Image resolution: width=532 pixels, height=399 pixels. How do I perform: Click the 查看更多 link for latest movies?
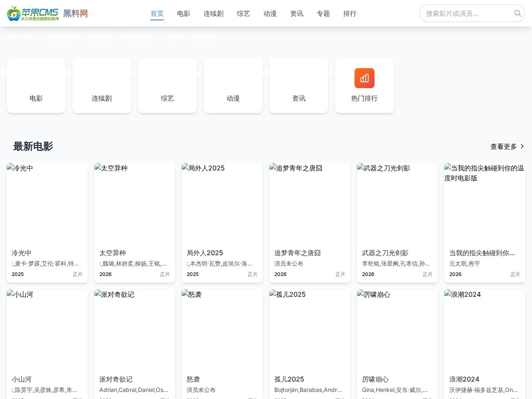point(503,146)
